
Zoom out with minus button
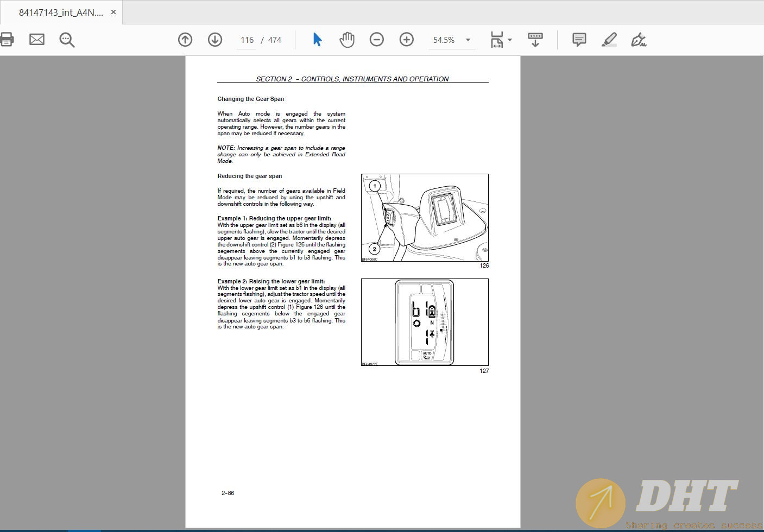click(x=376, y=40)
